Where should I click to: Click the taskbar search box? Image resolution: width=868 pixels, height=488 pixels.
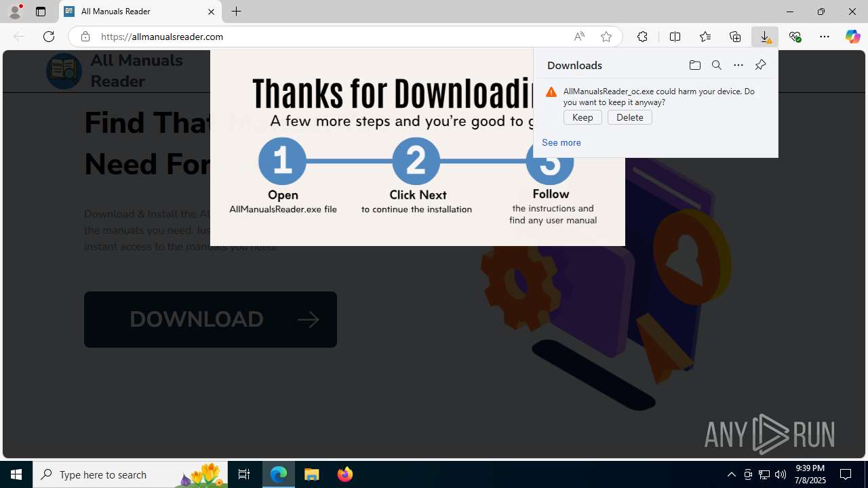click(x=130, y=474)
